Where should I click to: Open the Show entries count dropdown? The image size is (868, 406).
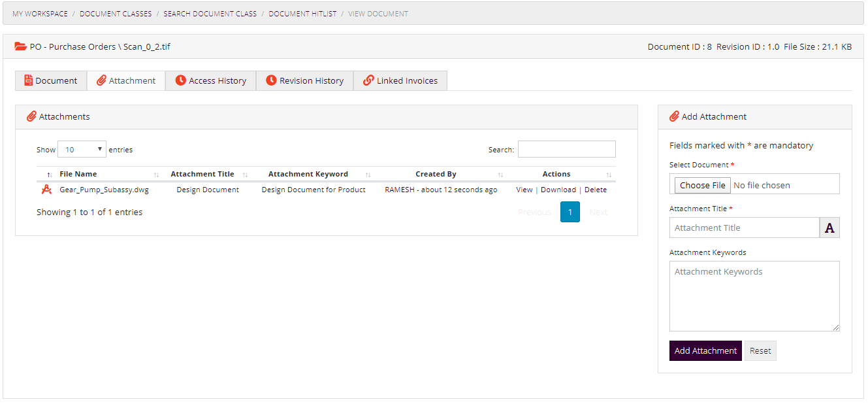click(x=82, y=150)
